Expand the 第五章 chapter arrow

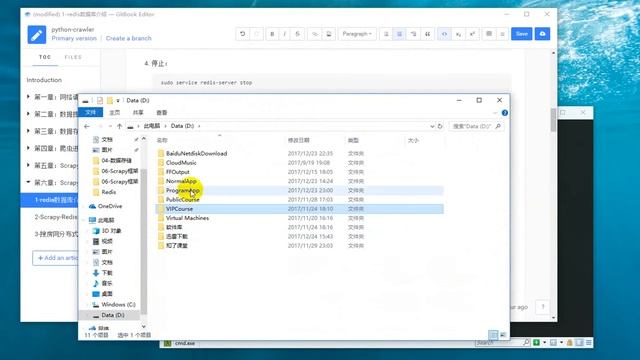[28, 165]
